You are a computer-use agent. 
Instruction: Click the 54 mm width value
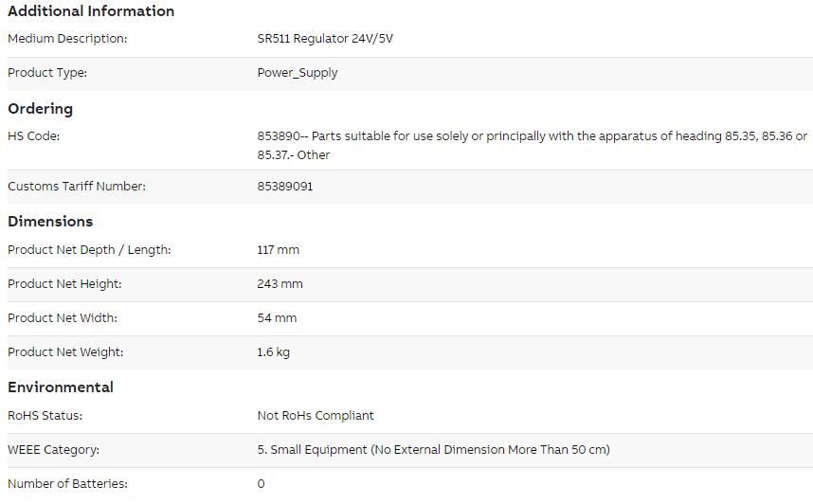277,318
